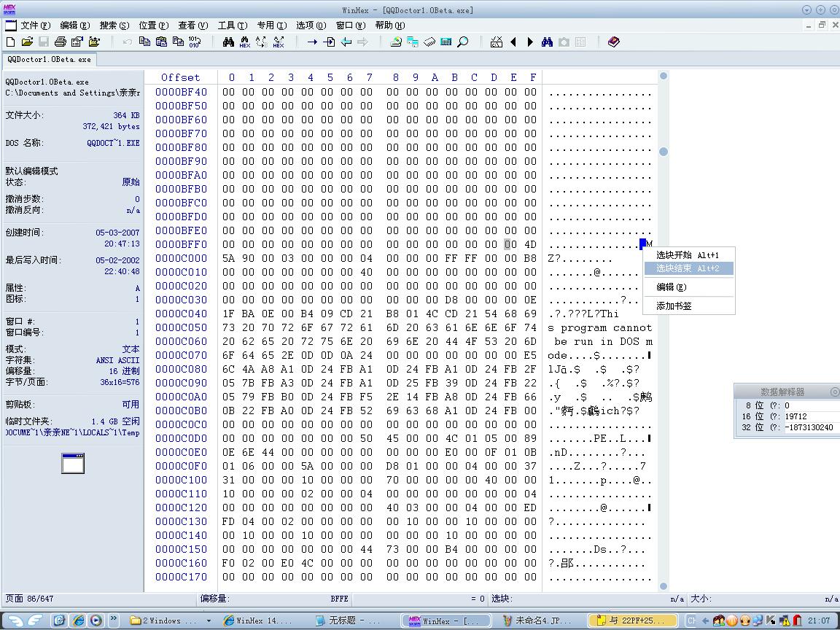Click the Go to offset arrow icon

[312, 42]
